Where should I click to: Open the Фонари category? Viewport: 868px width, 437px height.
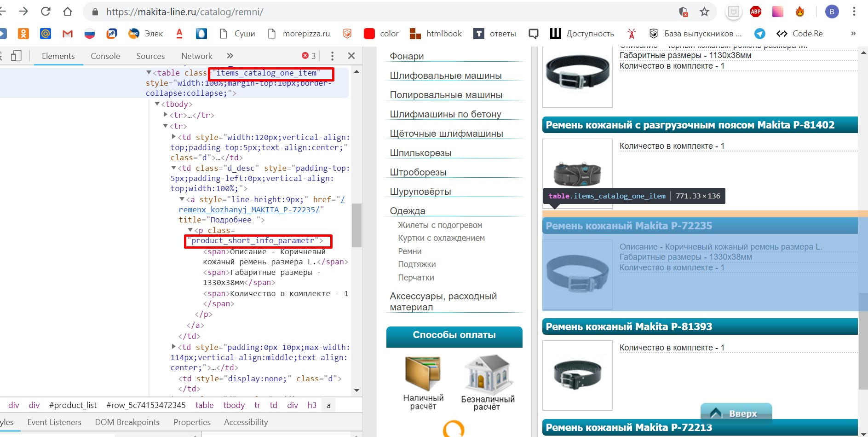pyautogui.click(x=407, y=56)
